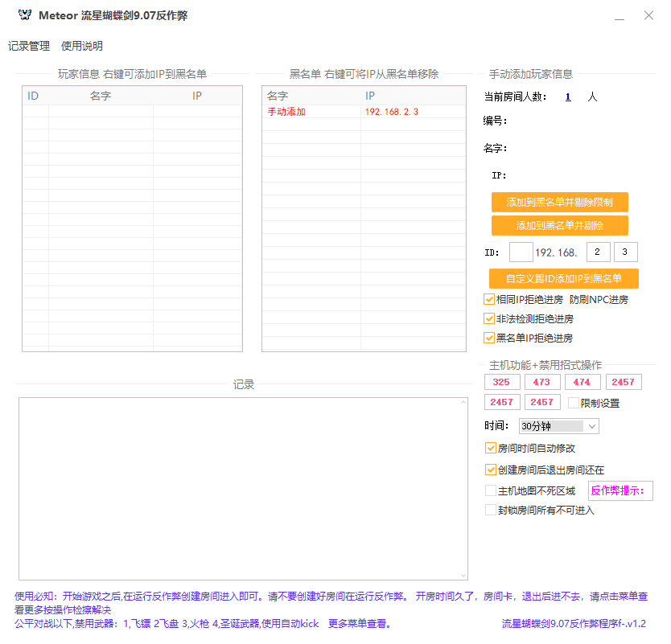Uncheck 非法检测拒绝进房 option
Screen dimensions: 671x644
(489, 318)
